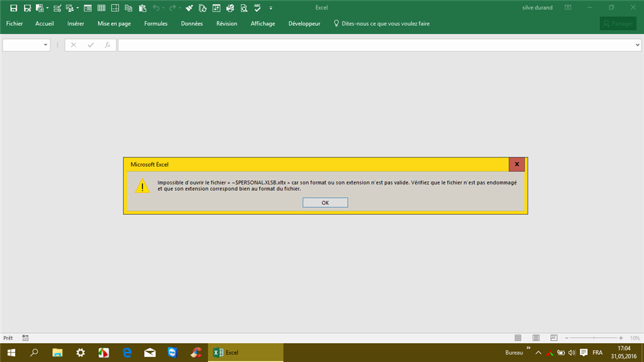Open the dropdown next to the save-template icon
Image resolution: width=644 pixels, height=362 pixels.
48,8
